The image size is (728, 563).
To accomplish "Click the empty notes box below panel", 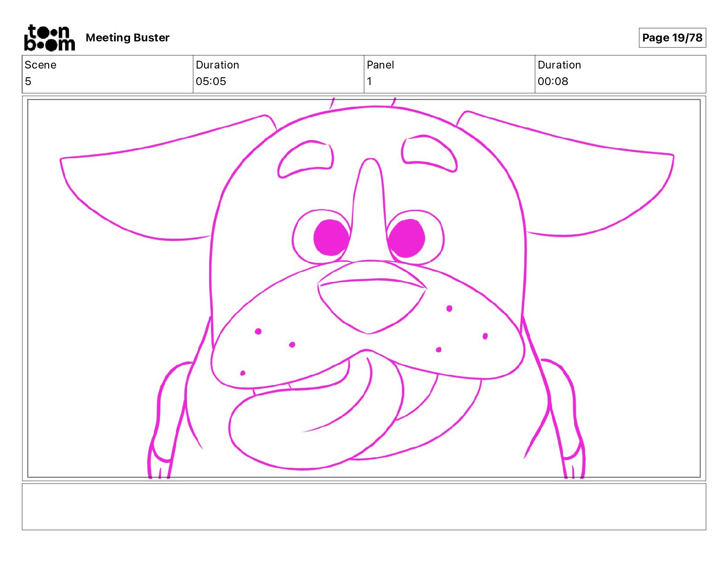I will [x=364, y=506].
